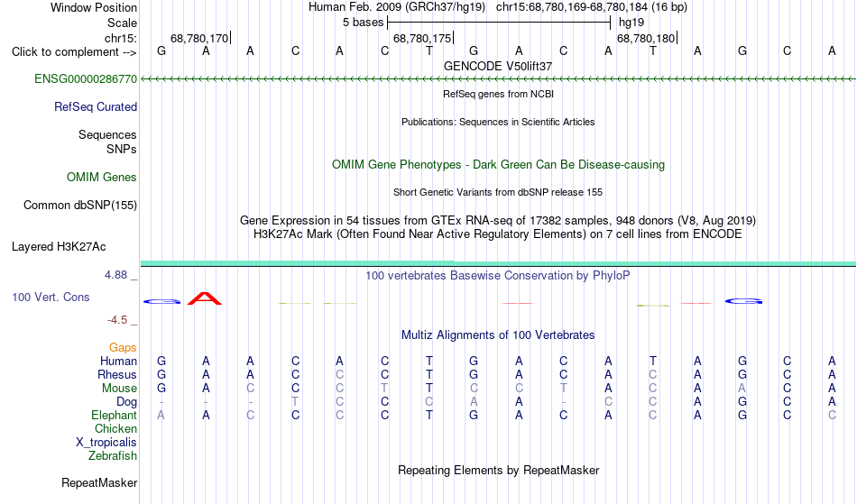This screenshot has width=857, height=504.
Task: Click 'Basewise Conservation by PhyloP' title
Action: click(498, 276)
